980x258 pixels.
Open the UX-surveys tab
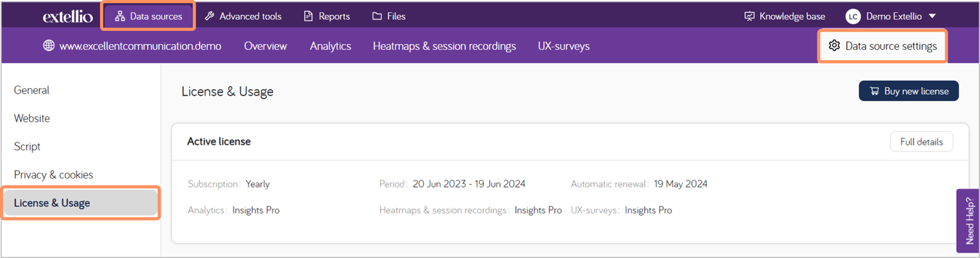click(564, 46)
